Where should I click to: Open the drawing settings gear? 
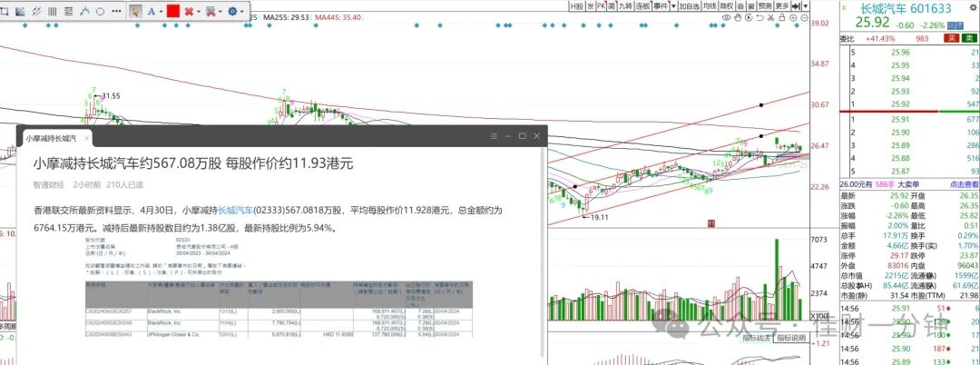tap(232, 11)
